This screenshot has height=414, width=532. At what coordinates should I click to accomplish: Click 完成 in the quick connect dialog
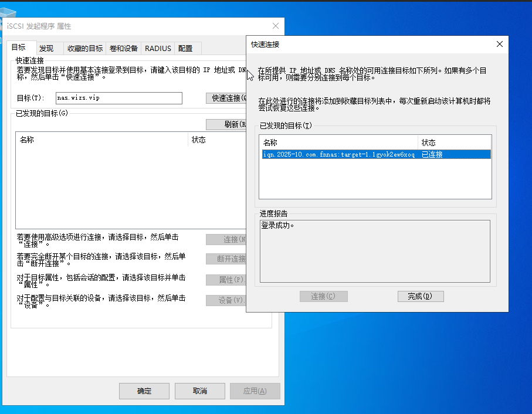(x=420, y=296)
